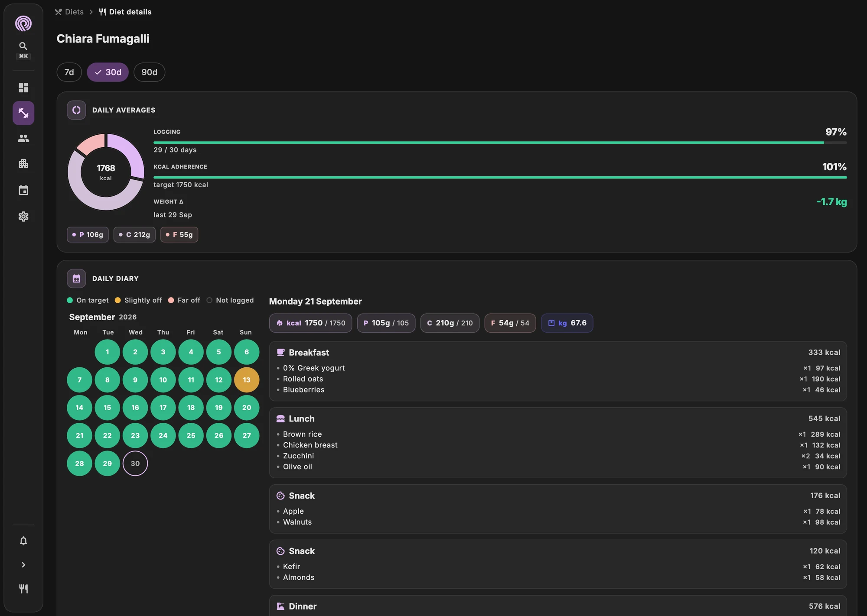
Task: Click the F 55g fat chip
Action: 179,234
